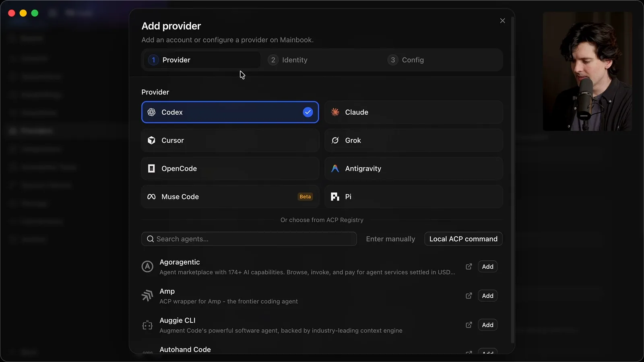Click the Autohand Code agent name
This screenshot has width=644, height=362.
pyautogui.click(x=185, y=350)
